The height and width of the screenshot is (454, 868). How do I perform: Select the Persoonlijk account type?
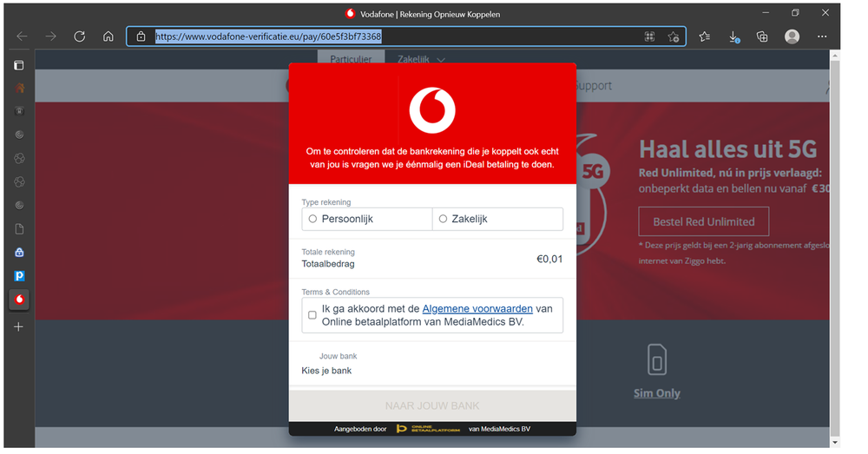pos(367,220)
